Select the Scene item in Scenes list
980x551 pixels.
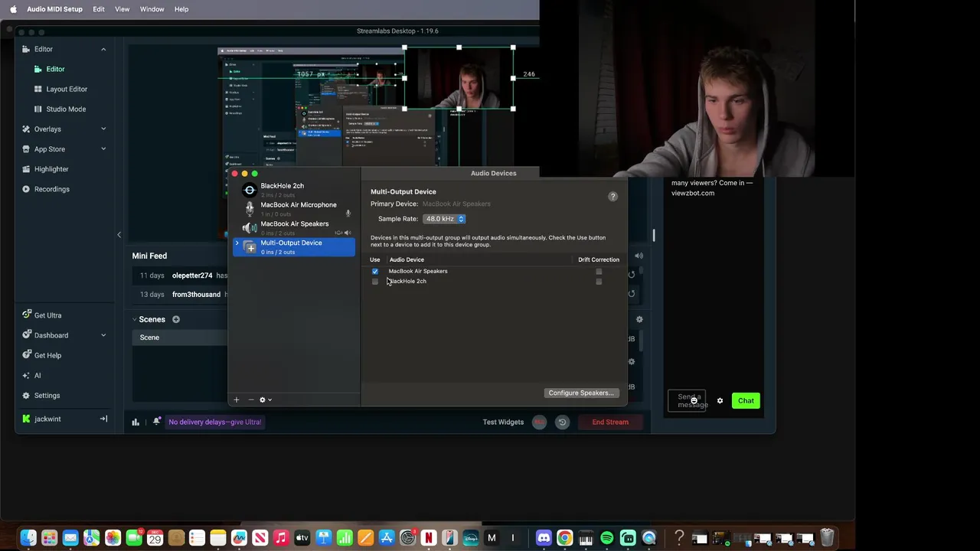click(x=180, y=337)
